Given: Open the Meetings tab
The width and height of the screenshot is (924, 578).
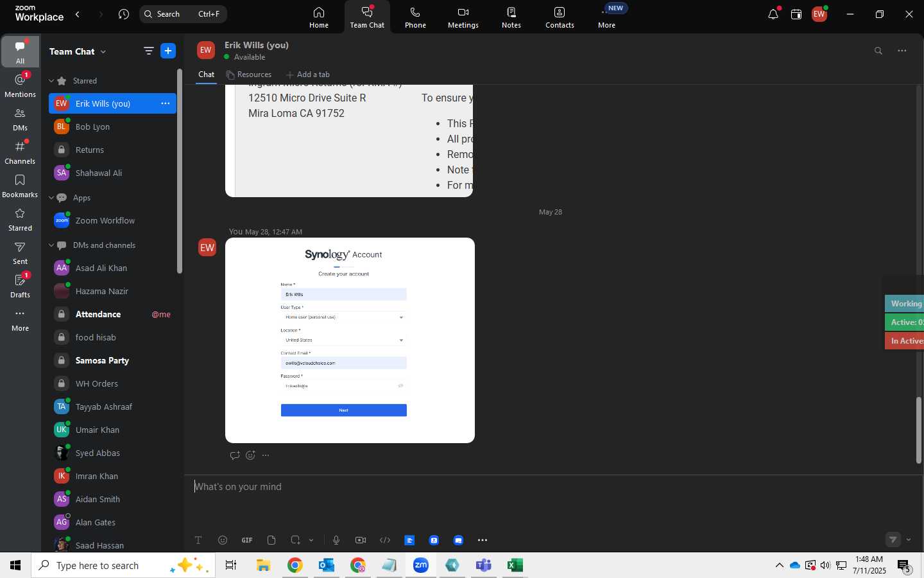Looking at the screenshot, I should [463, 17].
